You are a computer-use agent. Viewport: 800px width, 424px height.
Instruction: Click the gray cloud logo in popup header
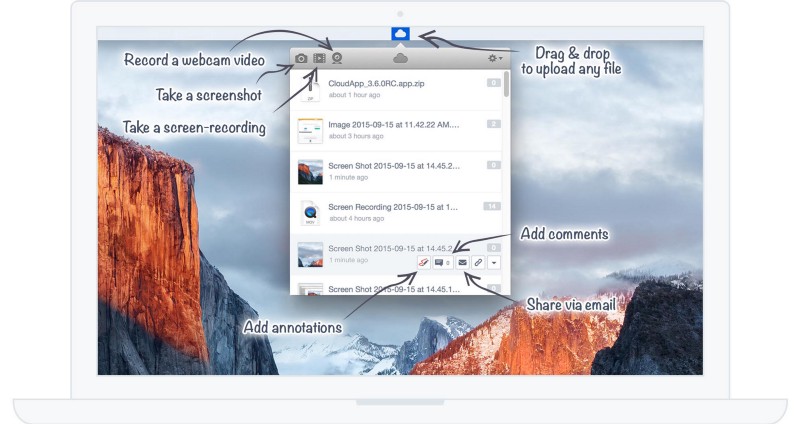point(400,59)
